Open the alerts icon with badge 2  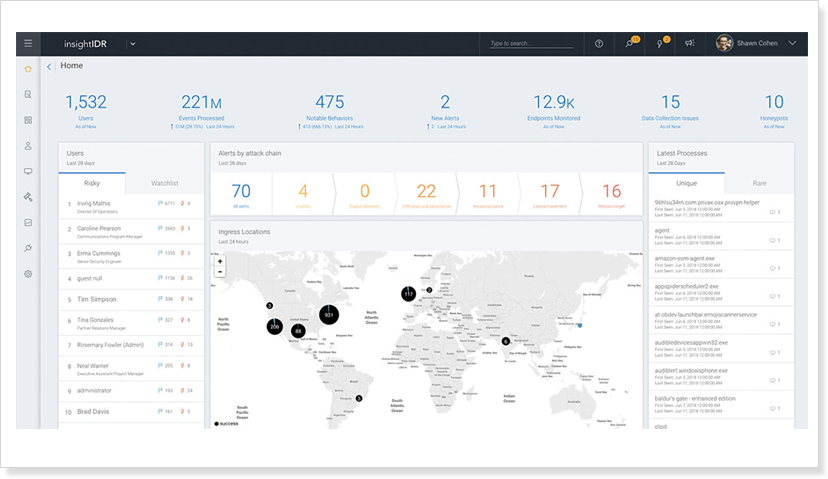point(662,43)
